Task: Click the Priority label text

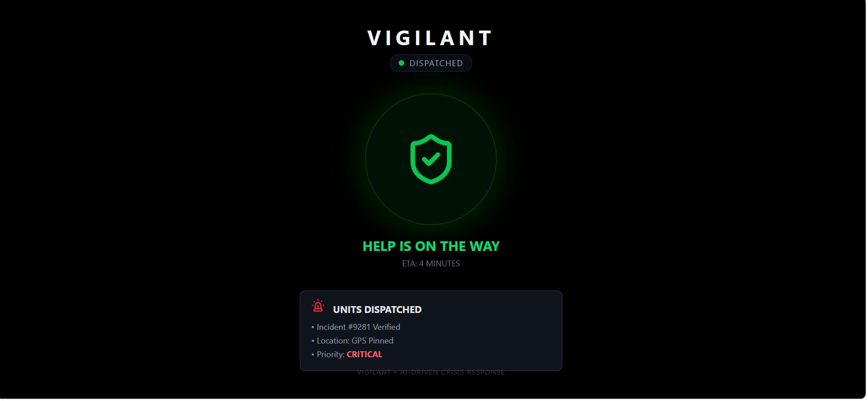Action: click(x=330, y=354)
